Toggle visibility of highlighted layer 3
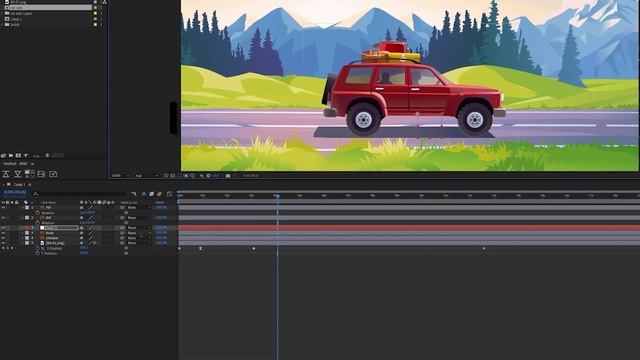 tap(3, 228)
